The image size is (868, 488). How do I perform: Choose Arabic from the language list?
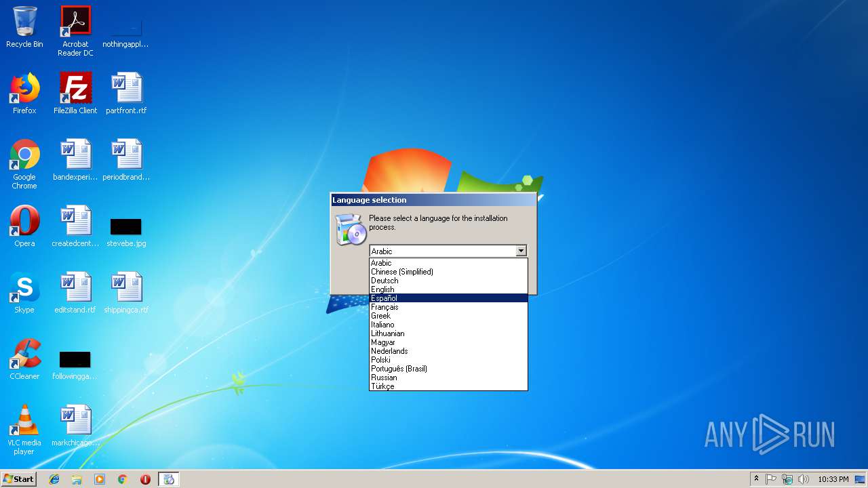[x=448, y=263]
